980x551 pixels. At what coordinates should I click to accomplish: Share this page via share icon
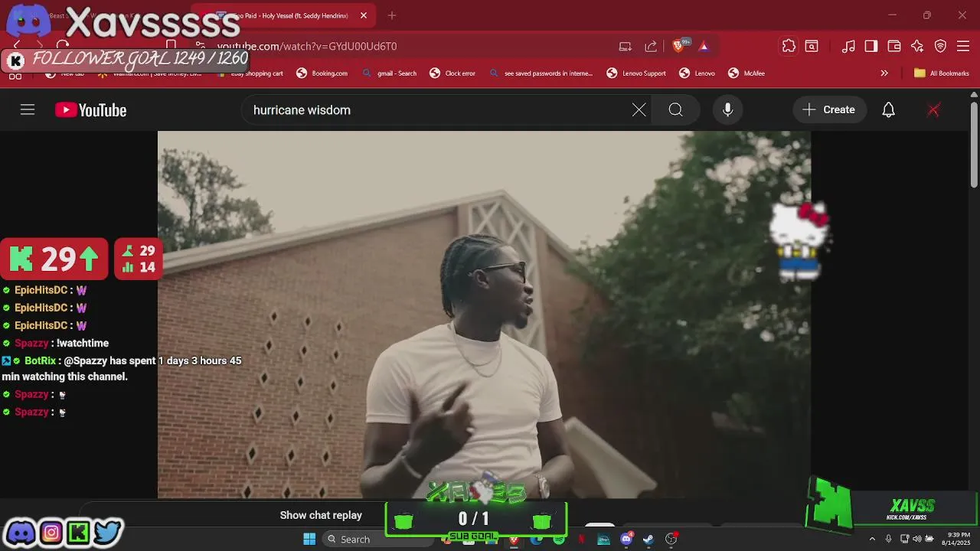point(651,46)
